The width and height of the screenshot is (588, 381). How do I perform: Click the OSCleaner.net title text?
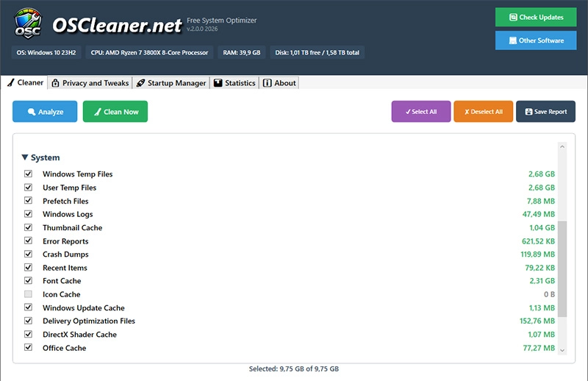point(117,26)
